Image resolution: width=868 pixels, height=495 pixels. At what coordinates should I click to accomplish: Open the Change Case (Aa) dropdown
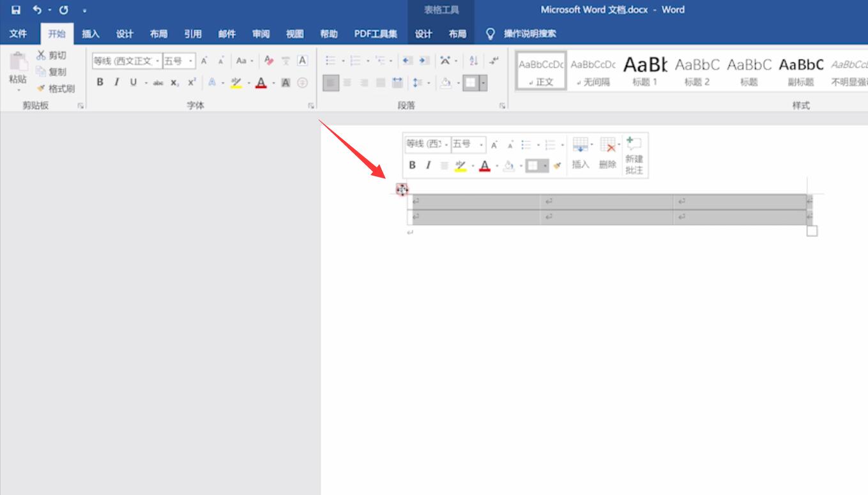(x=245, y=61)
